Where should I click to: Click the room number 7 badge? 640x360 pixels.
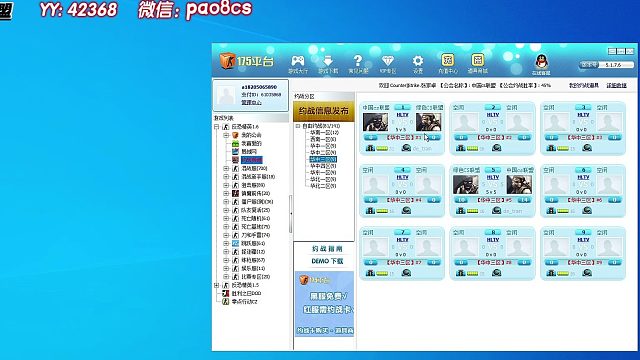tap(402, 232)
